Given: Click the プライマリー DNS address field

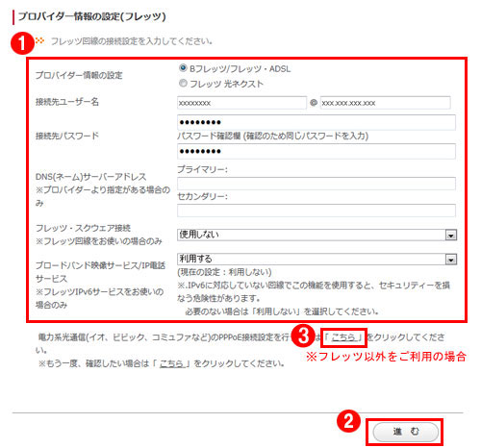Looking at the screenshot, I should (316, 184).
